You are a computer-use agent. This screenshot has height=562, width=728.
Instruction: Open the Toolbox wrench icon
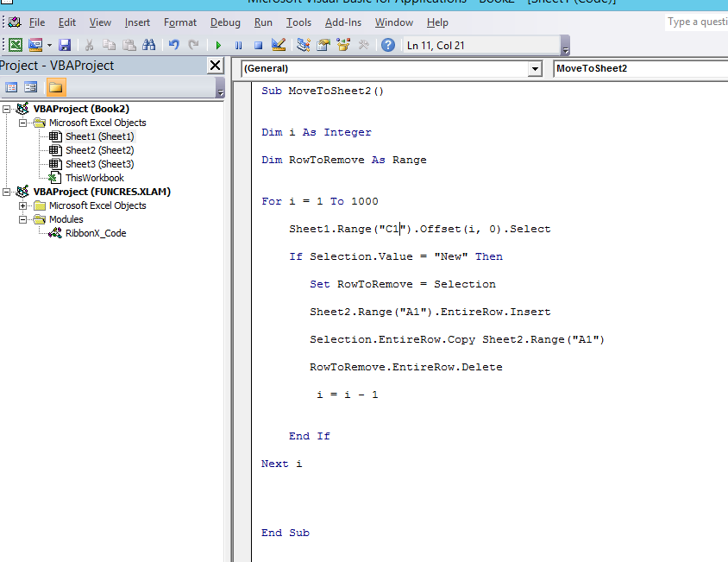click(x=363, y=45)
